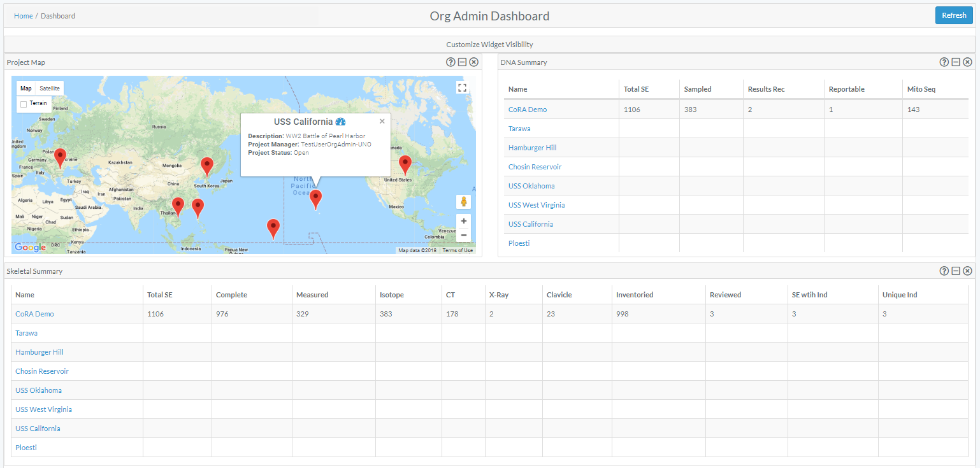Click Clavicle value 23
Viewport: 980px width, 468px height.
tap(551, 314)
